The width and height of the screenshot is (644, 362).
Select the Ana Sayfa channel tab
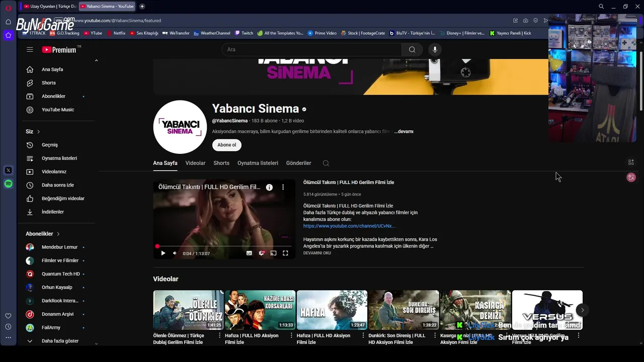click(x=165, y=163)
